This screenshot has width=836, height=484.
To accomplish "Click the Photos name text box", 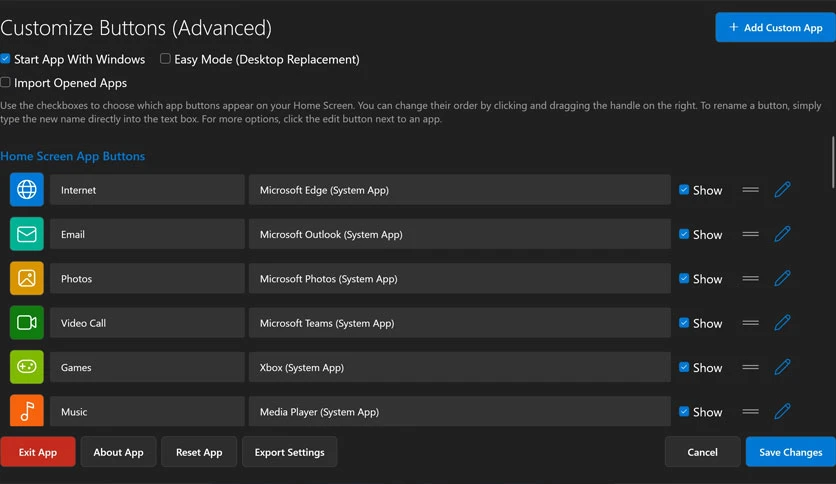I will pyautogui.click(x=147, y=278).
